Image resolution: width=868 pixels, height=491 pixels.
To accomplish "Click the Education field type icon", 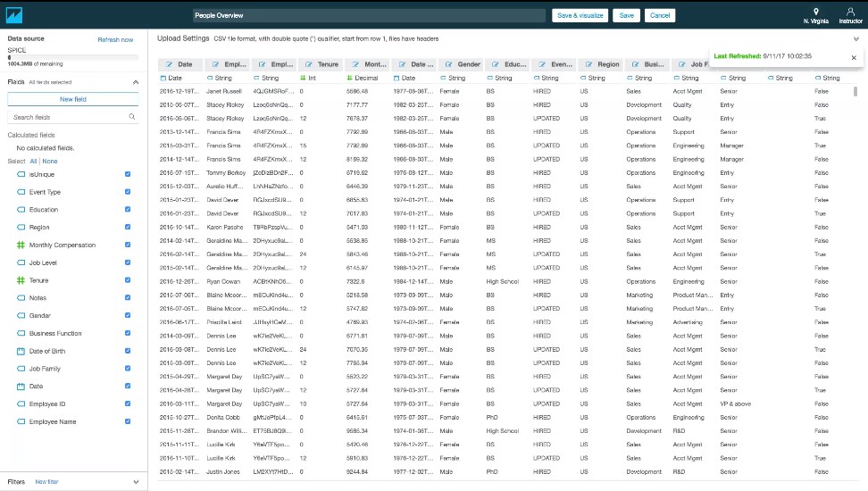I will click(21, 210).
